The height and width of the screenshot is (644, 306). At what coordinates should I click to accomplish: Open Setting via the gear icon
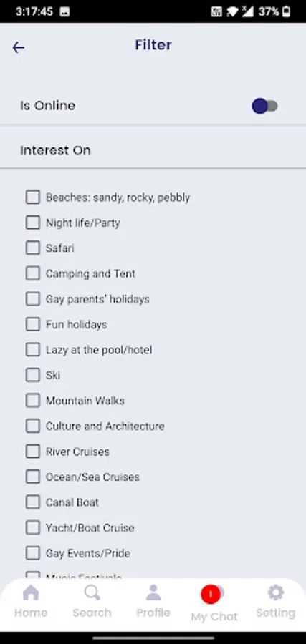tap(276, 592)
